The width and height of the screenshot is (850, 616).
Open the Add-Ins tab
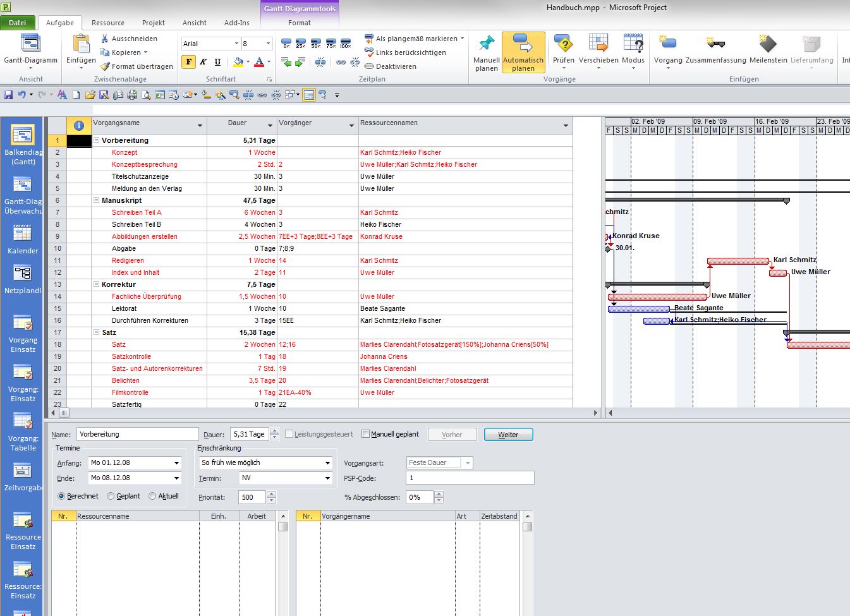click(x=237, y=23)
